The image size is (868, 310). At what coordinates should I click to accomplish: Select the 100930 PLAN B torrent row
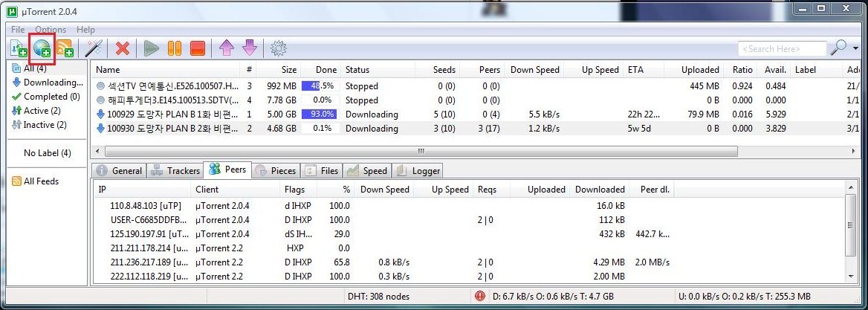click(x=476, y=129)
